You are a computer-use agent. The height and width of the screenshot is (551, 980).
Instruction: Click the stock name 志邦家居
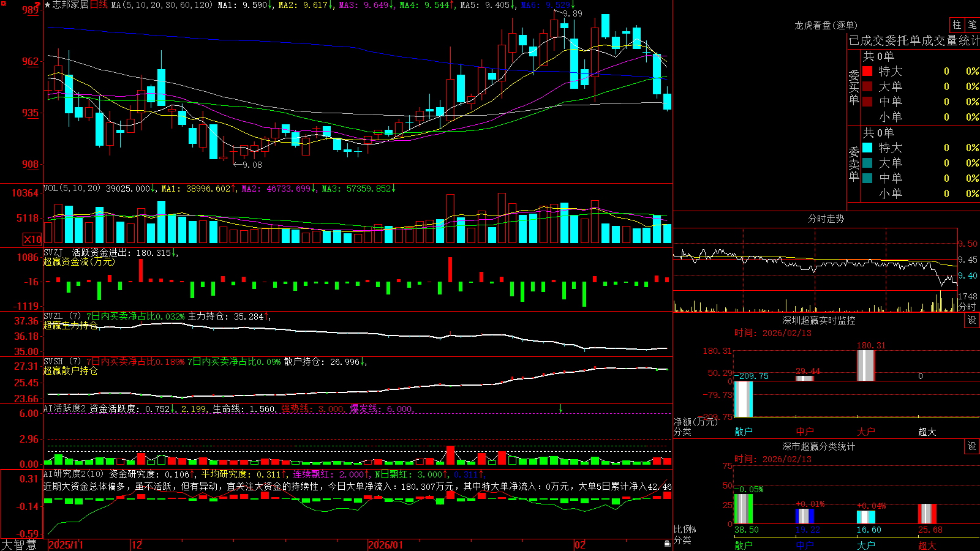(70, 5)
